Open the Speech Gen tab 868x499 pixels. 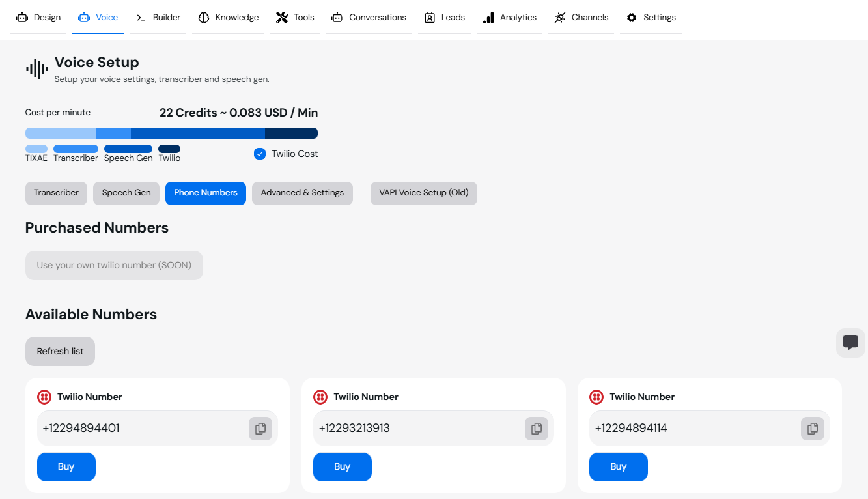click(x=126, y=193)
